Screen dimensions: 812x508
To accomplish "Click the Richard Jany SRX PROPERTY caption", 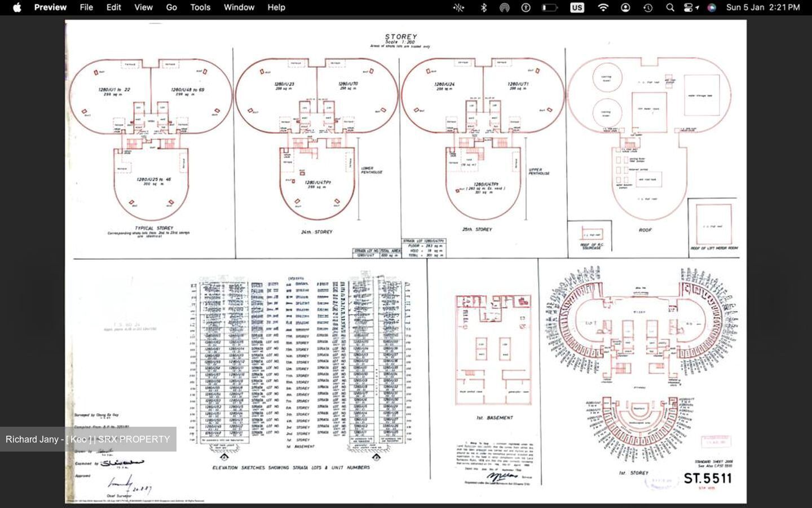I will point(88,439).
